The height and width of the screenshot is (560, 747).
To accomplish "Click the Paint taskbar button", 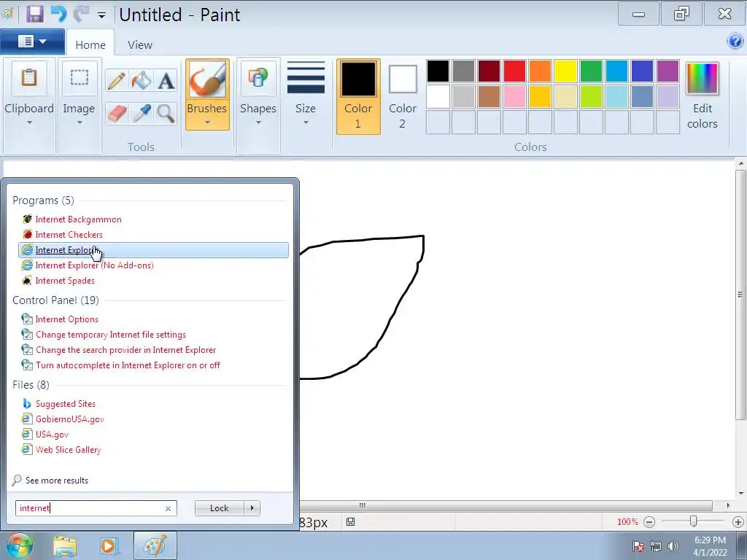I will [155, 545].
